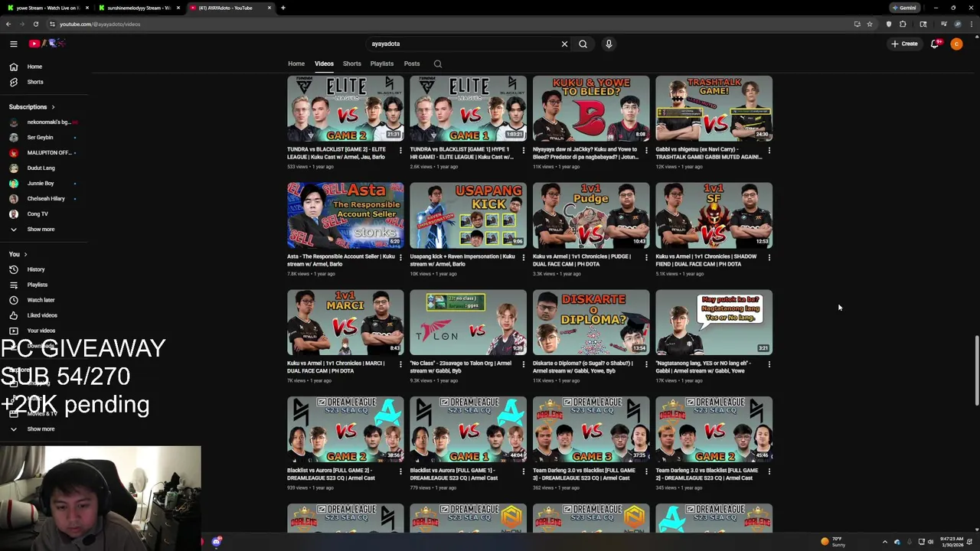Open Watch later list
This screenshot has height=551, width=980.
(x=41, y=300)
